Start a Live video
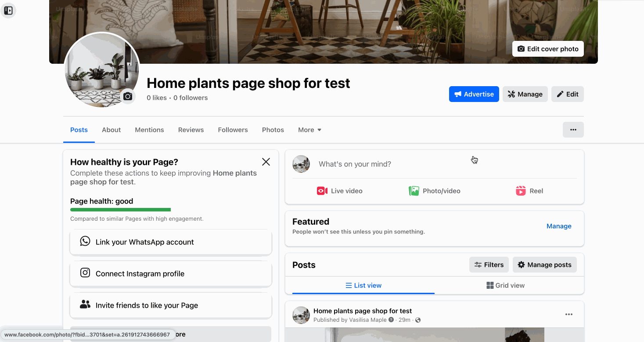Screen dimensions: 644x342 (x=339, y=191)
